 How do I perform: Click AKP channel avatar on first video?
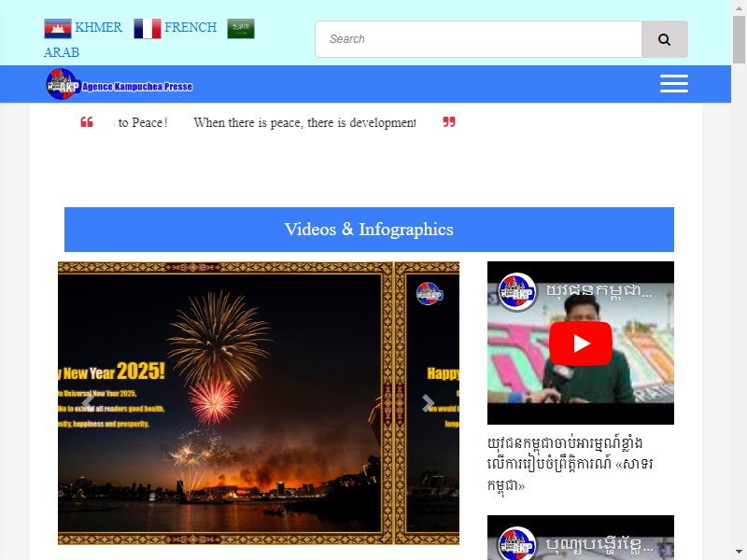517,291
